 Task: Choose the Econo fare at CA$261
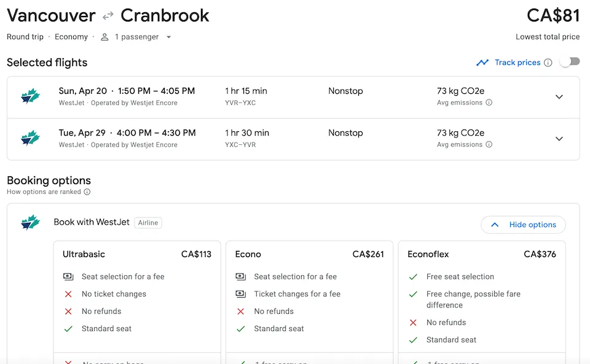pos(309,254)
